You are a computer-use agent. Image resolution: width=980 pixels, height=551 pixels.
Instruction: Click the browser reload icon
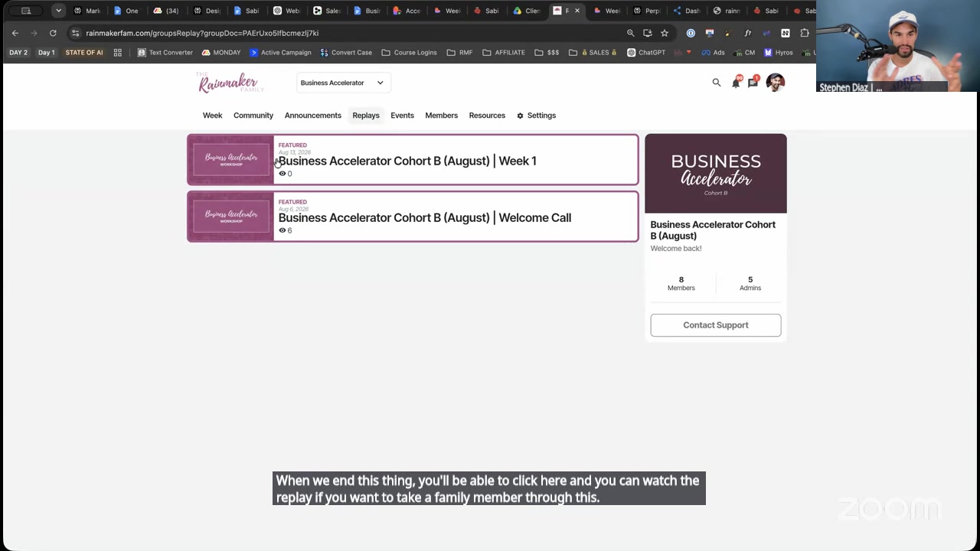53,33
